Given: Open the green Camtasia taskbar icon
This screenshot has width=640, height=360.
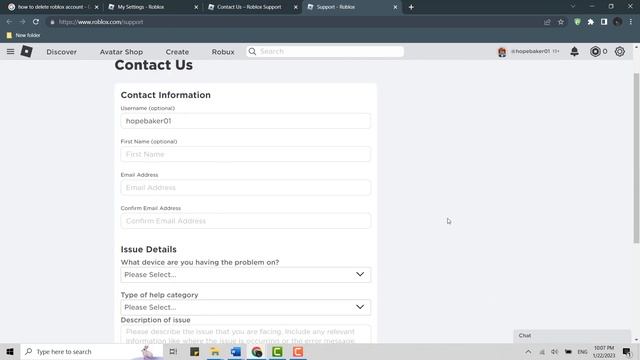Looking at the screenshot, I should [277, 351].
